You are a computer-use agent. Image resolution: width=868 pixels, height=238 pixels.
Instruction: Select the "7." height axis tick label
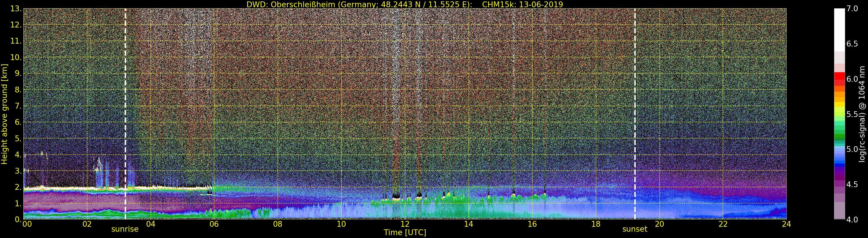[x=19, y=106]
